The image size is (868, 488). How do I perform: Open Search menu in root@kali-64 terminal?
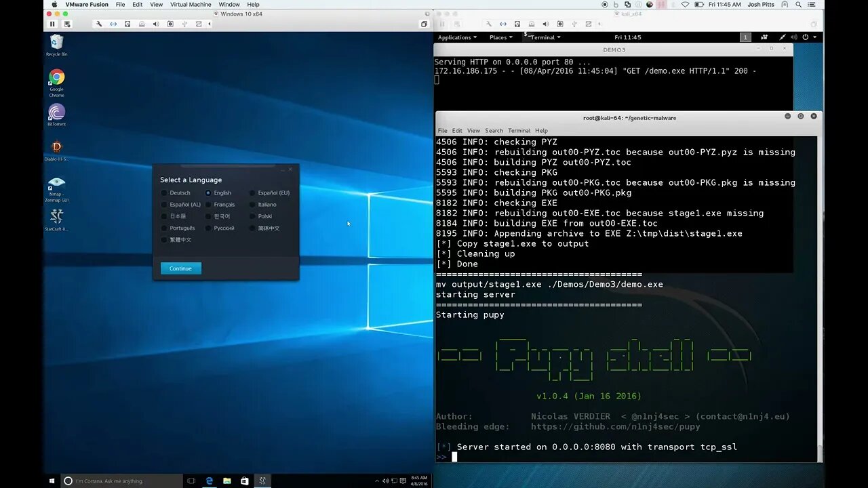tap(494, 131)
